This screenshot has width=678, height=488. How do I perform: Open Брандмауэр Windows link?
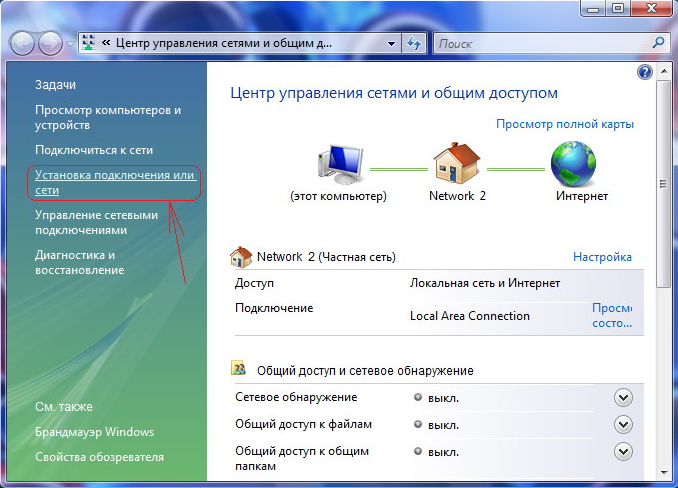95,432
